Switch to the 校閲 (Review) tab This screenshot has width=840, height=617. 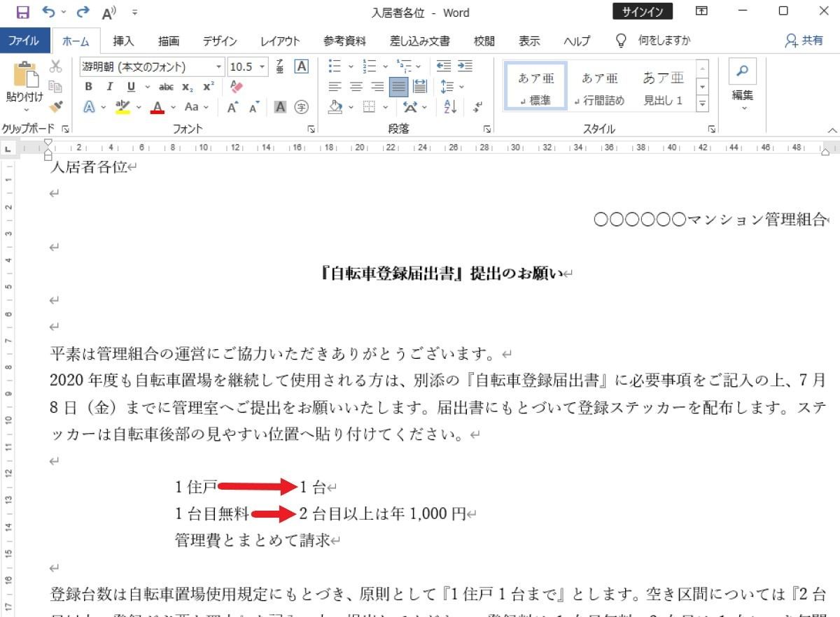[x=484, y=41]
